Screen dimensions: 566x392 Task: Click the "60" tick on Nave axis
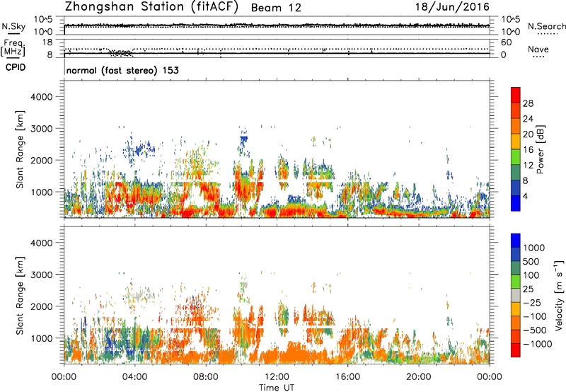pyautogui.click(x=506, y=42)
